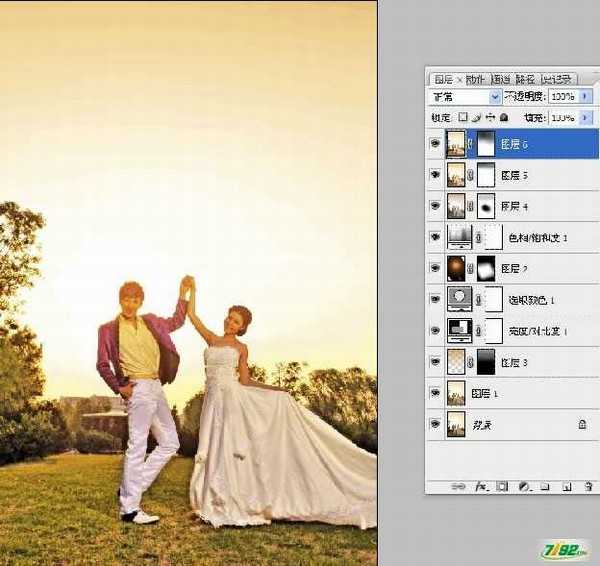Select the layer mask of 图层 5
The width and height of the screenshot is (600, 566).
(486, 175)
